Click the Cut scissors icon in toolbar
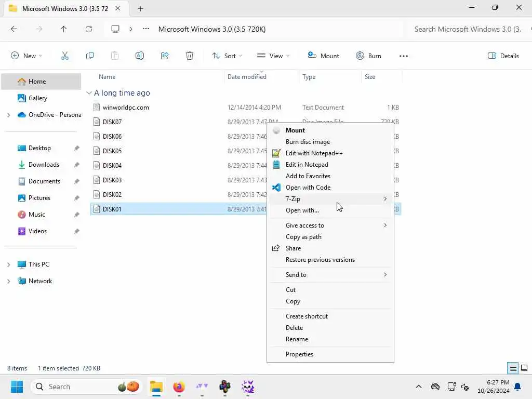This screenshot has height=399, width=532. [x=65, y=56]
